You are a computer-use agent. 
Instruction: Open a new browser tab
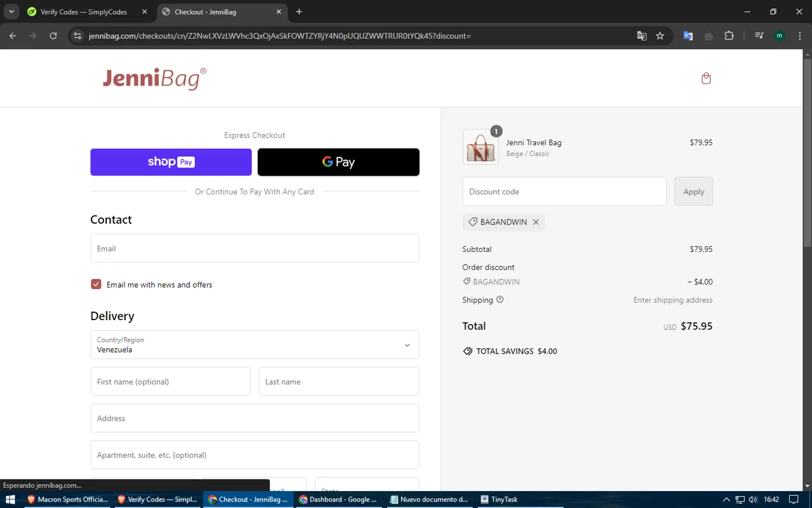[x=299, y=11]
